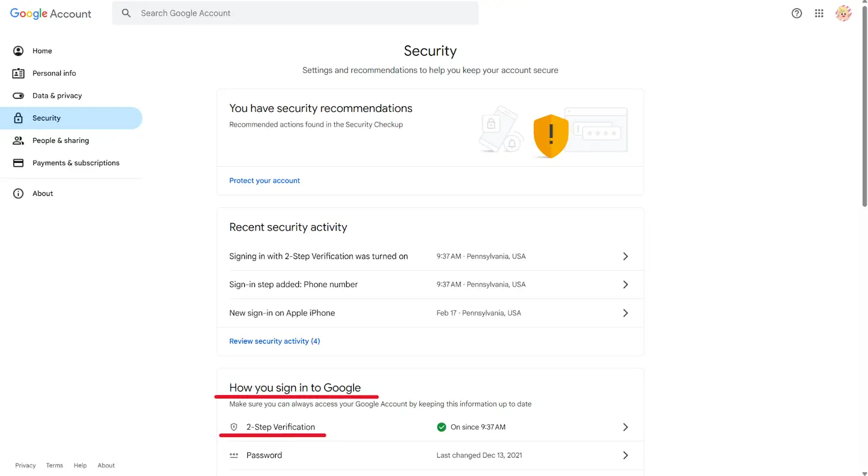Click "Signing in with 2-Step Verification was turned on"
The image size is (868, 476).
[318, 256]
